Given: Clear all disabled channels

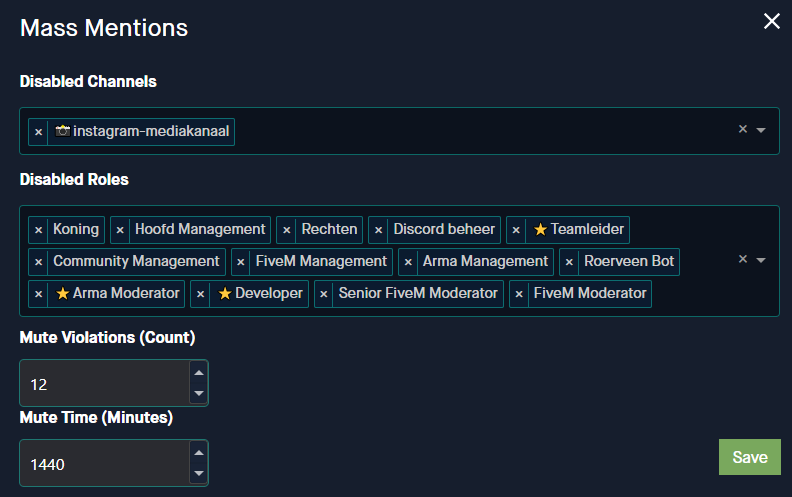Looking at the screenshot, I should point(742,129).
